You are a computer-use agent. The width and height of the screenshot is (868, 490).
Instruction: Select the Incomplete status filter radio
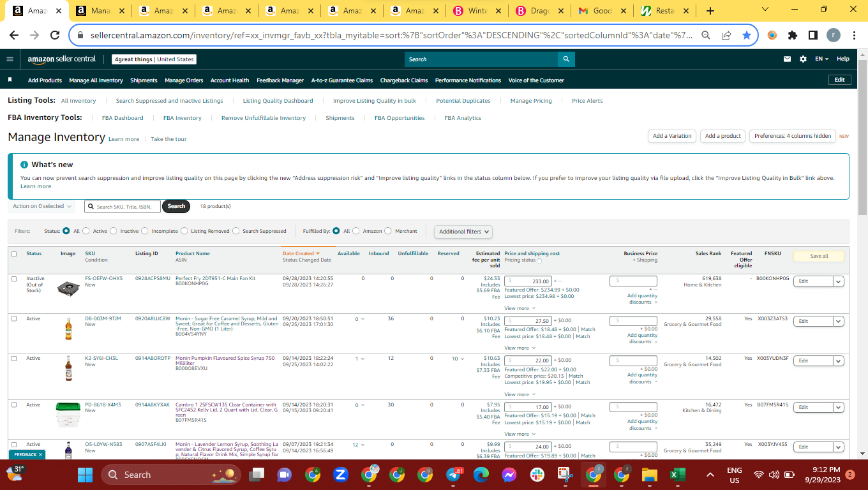pyautogui.click(x=145, y=231)
